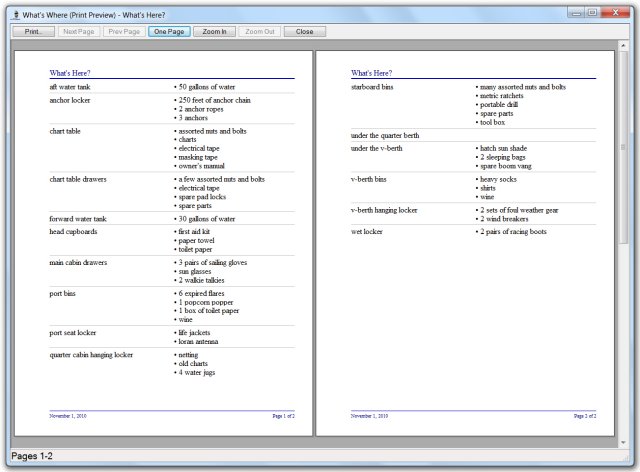The image size is (640, 472).
Task: Click the Close button in the toolbar
Action: click(304, 32)
